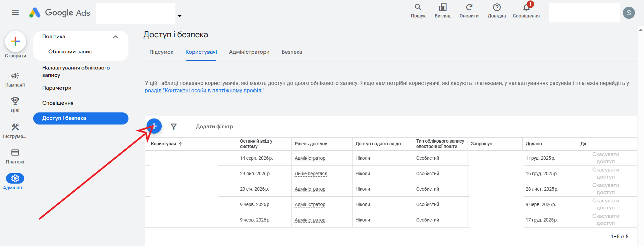Open account selector dropdown arrow
Viewport: 644px width, 246px height.
180,16
